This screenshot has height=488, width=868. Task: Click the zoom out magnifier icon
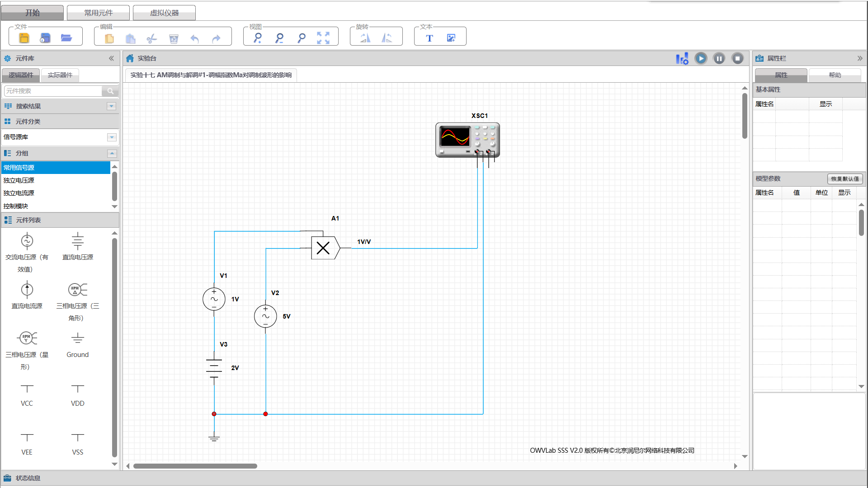(x=279, y=38)
